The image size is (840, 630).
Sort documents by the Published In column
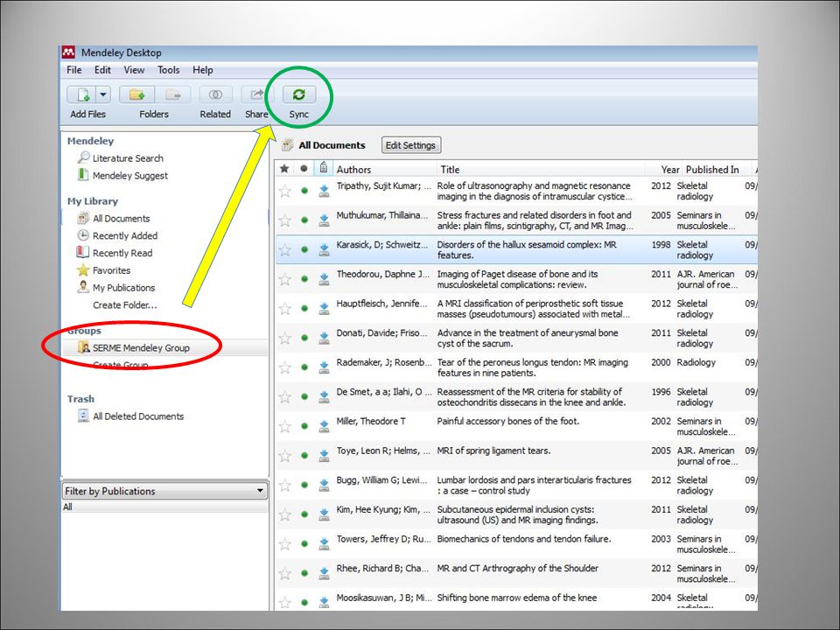pos(712,169)
